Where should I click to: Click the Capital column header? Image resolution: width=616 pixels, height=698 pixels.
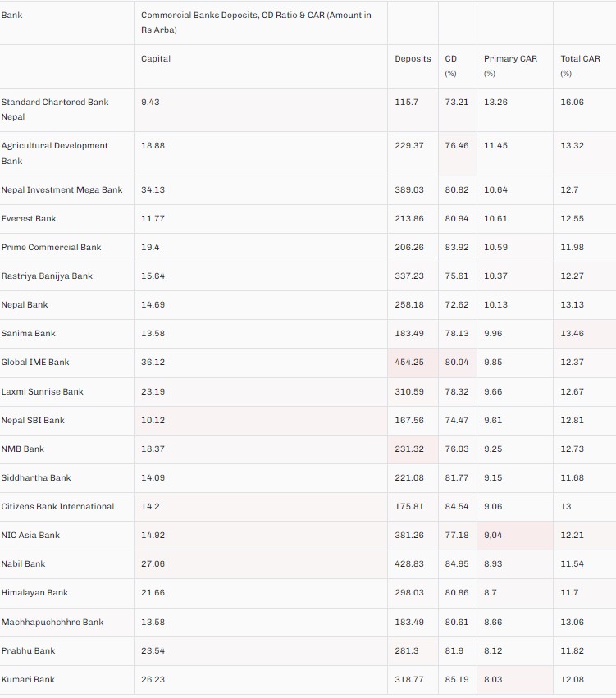(x=156, y=59)
